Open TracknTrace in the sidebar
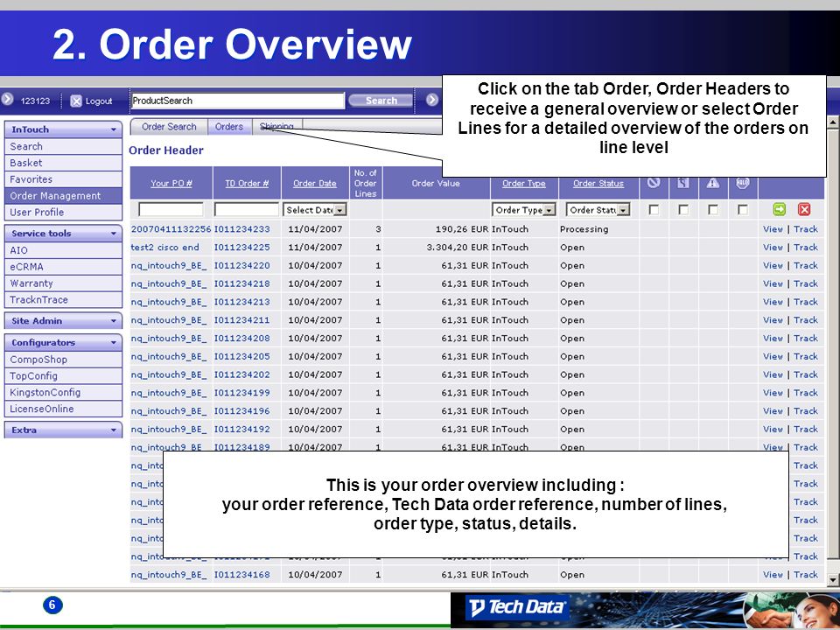 [x=63, y=300]
